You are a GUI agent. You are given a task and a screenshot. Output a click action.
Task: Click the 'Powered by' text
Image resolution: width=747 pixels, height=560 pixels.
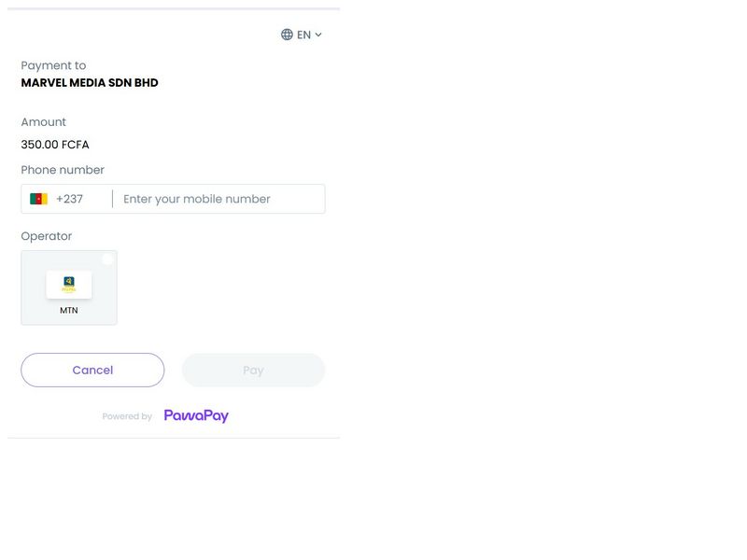click(127, 416)
